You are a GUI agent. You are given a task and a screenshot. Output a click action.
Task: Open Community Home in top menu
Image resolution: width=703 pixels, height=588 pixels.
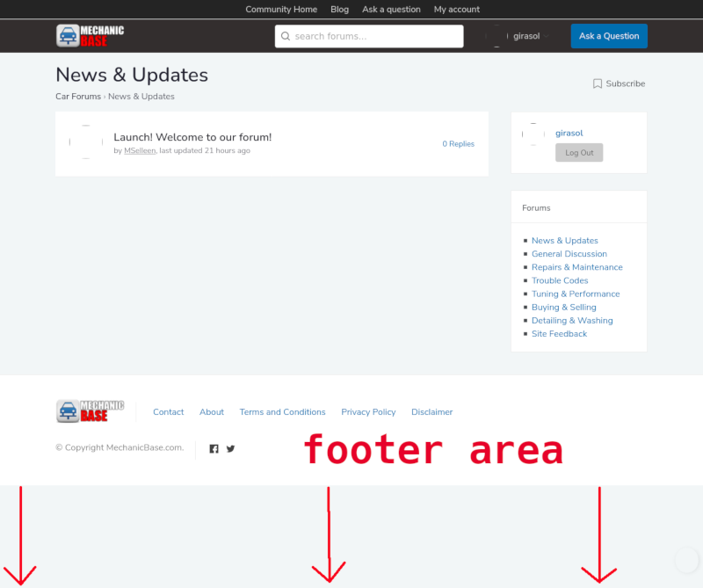pos(281,10)
